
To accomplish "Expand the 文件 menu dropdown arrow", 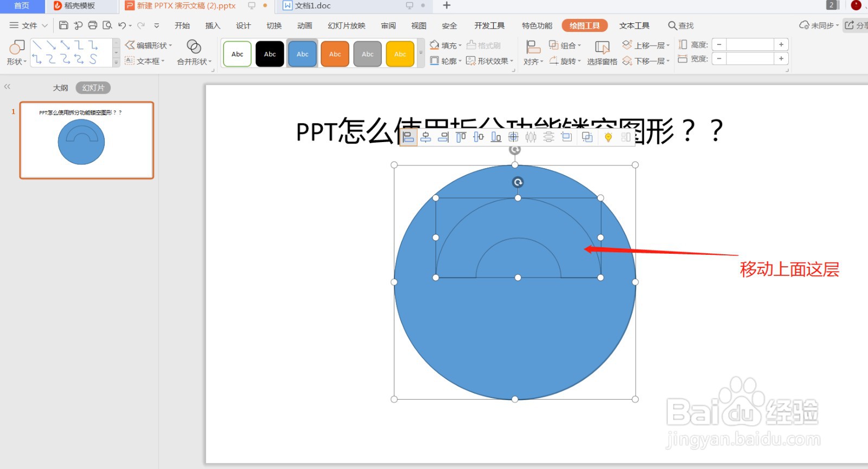I will tap(44, 25).
